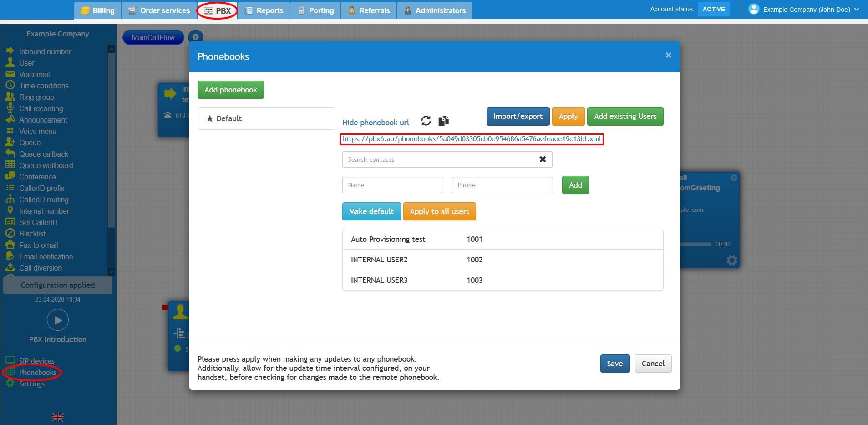Screen dimensions: 868x425
Task: Close the Phonebooks dialog
Action: click(x=668, y=55)
